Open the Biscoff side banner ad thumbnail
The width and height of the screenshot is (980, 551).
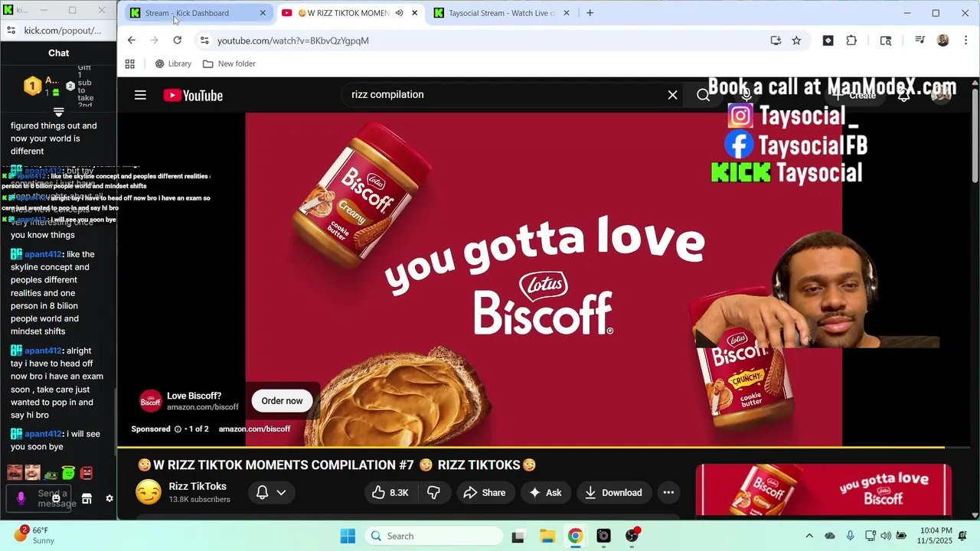tap(824, 491)
